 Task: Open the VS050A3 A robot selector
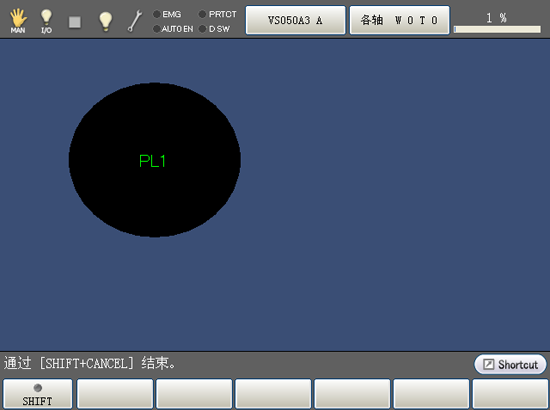pyautogui.click(x=295, y=20)
